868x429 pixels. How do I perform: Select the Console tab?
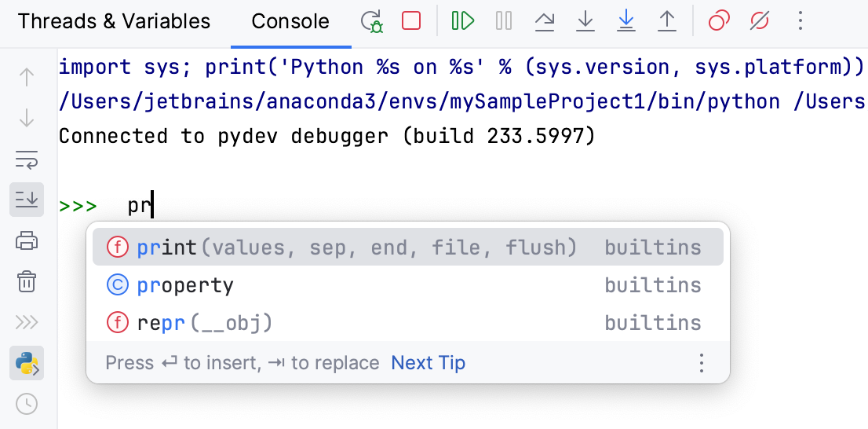tap(290, 21)
